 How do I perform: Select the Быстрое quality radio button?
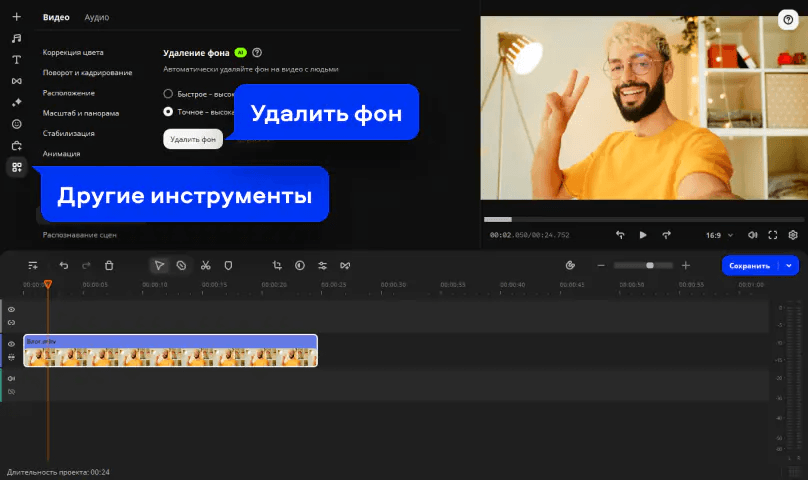coord(168,94)
